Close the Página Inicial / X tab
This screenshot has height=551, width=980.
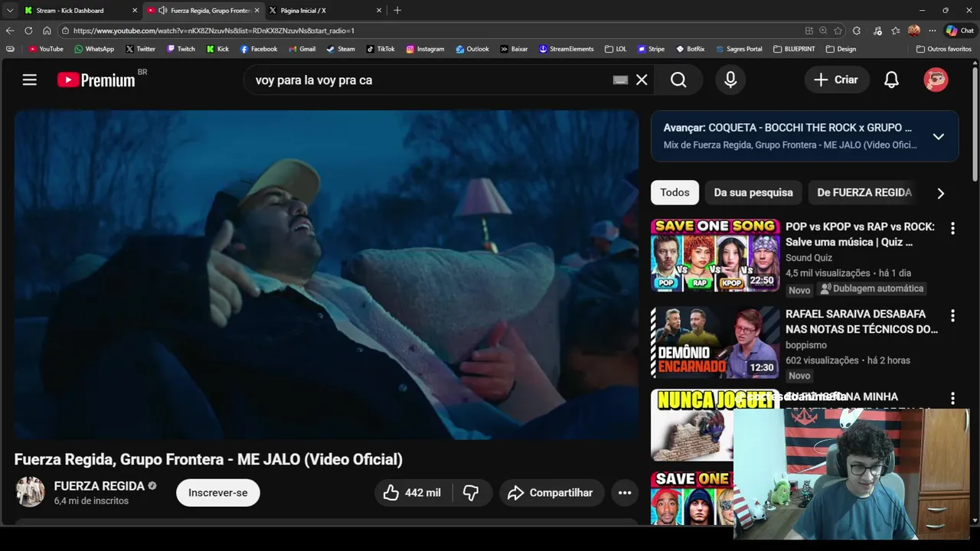378,10
